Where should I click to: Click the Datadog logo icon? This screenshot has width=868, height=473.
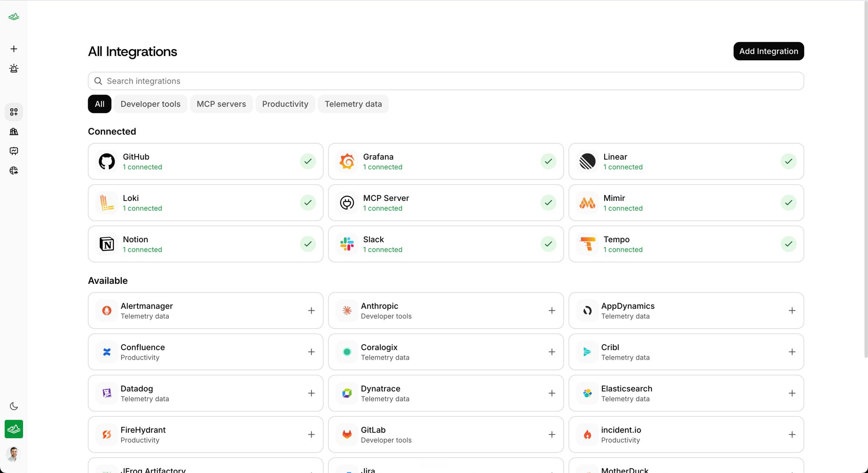107,393
